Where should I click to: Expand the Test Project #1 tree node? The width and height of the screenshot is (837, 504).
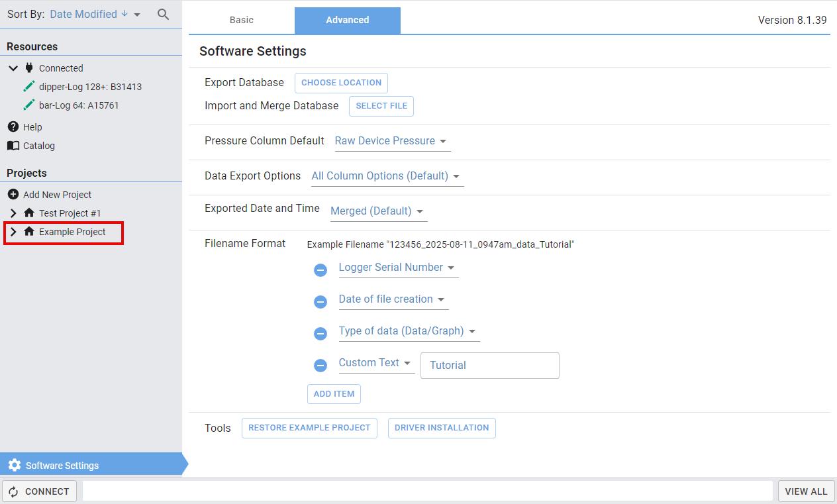click(13, 213)
